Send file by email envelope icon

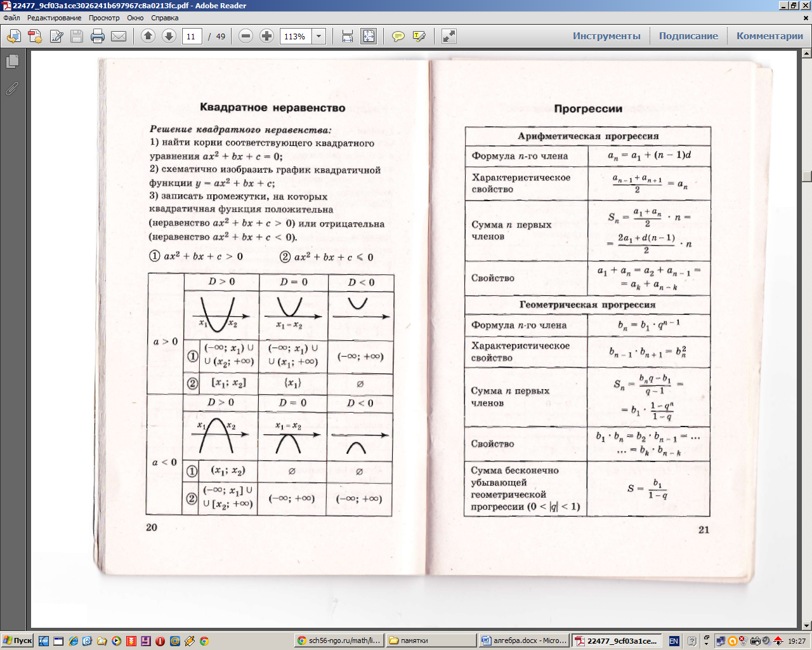[119, 36]
